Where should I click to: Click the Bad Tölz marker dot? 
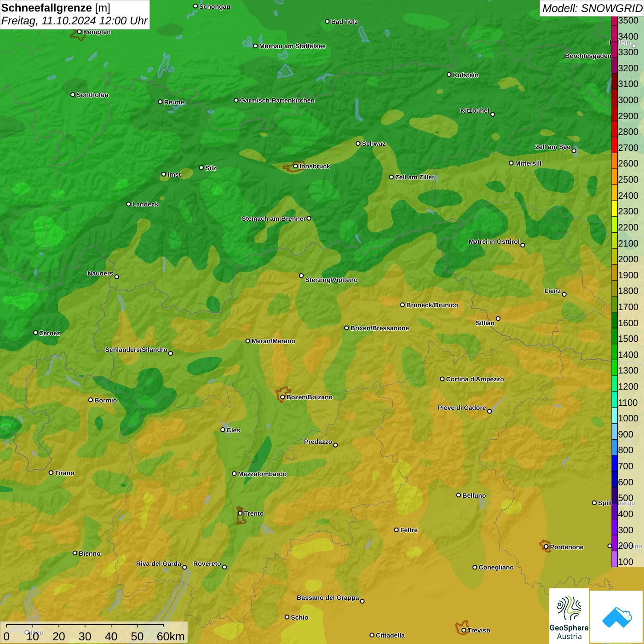coord(327,21)
